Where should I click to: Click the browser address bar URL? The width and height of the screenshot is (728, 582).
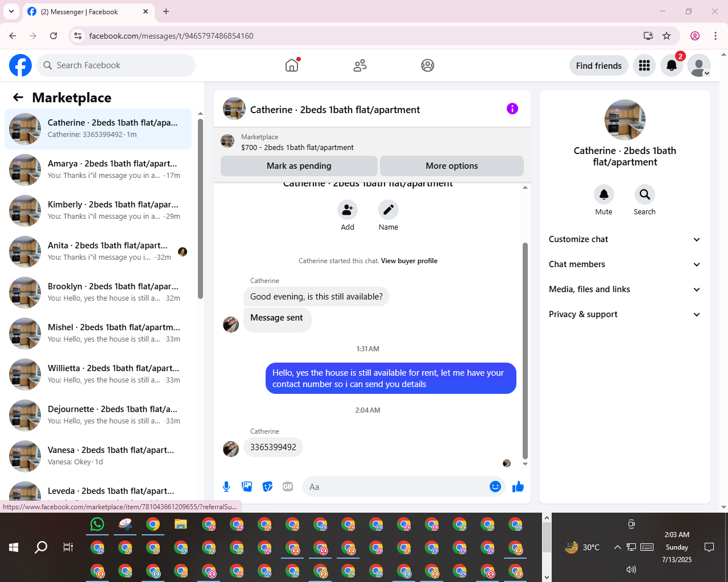[171, 36]
